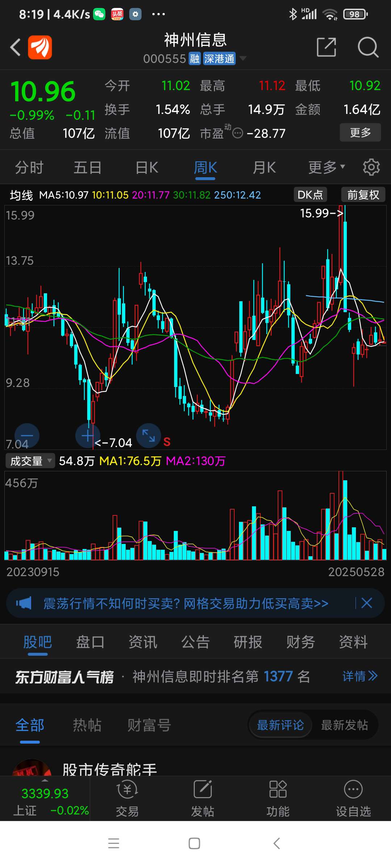Close the grid trading banner
Image resolution: width=391 pixels, height=868 pixels.
tap(367, 603)
